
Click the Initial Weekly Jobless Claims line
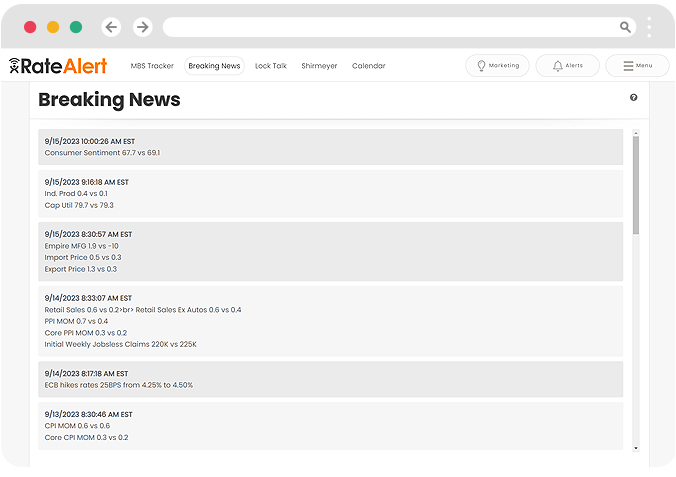click(x=121, y=344)
